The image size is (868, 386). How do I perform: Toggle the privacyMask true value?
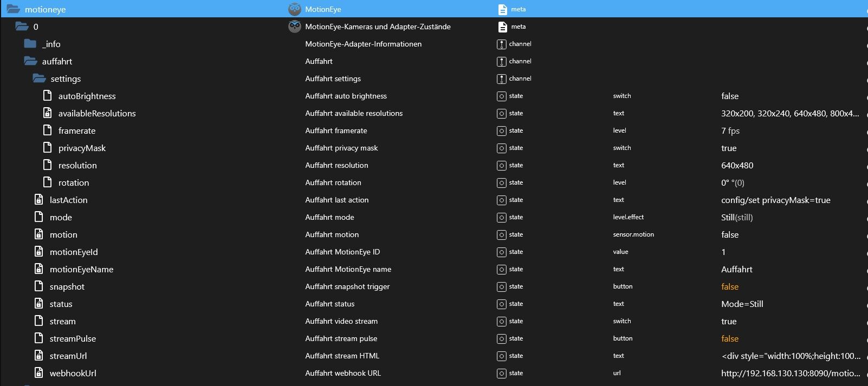729,148
